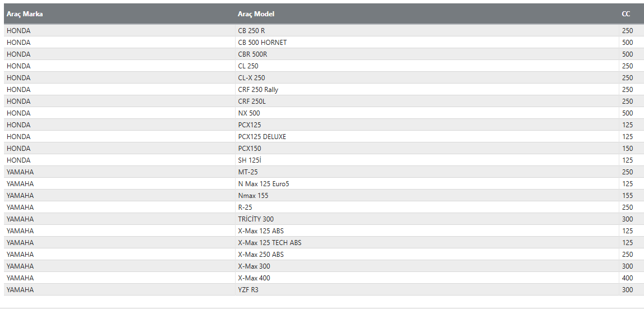Select the CB 500 HORNET model cell

(x=263, y=43)
